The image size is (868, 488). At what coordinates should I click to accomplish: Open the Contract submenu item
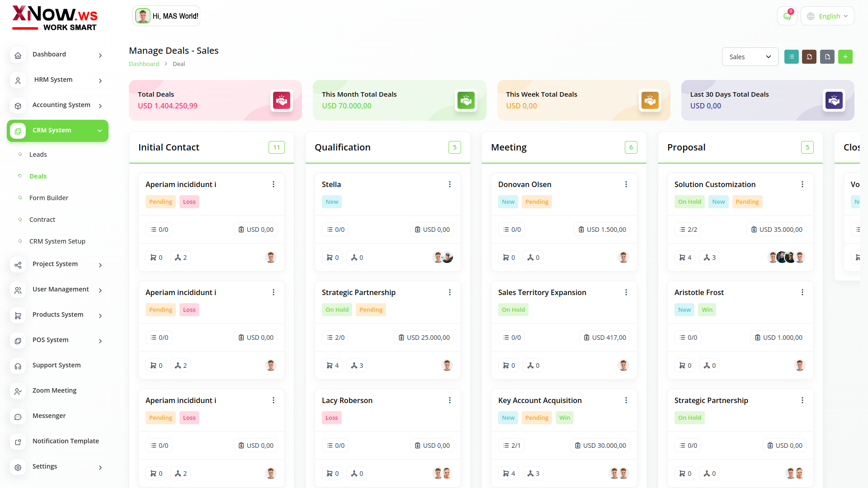point(42,220)
